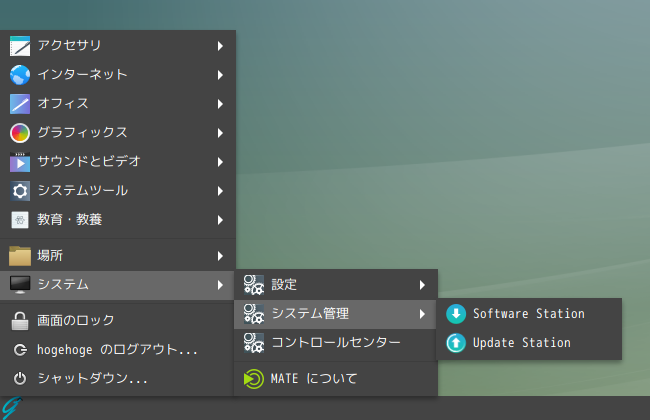The width and height of the screenshot is (650, 420).
Task: Click the システムツール gear icon
Action: coord(20,191)
